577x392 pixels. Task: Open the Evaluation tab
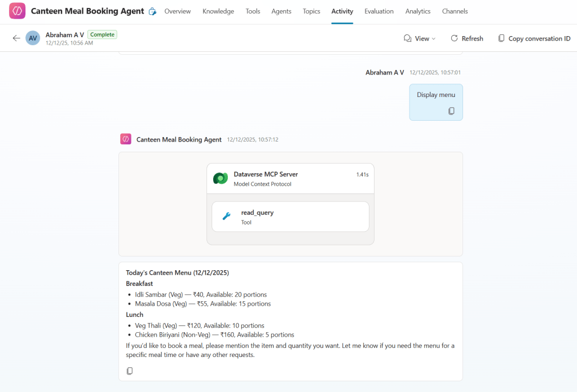pyautogui.click(x=379, y=11)
